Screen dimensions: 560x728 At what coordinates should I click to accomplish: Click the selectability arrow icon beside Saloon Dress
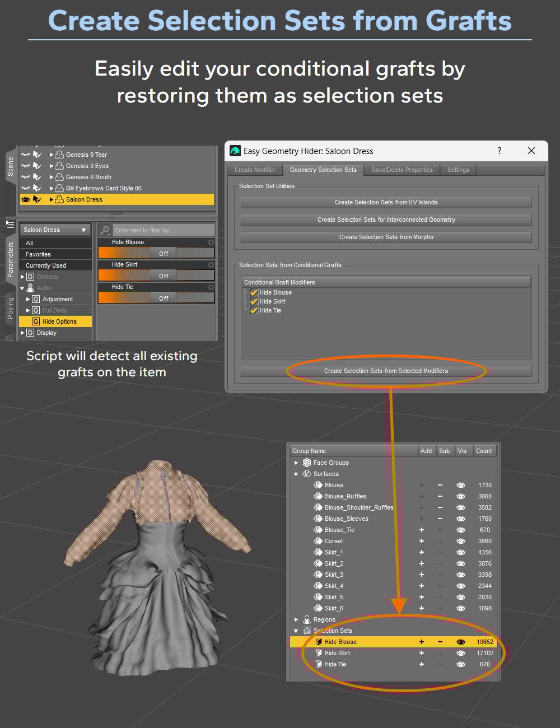point(38,199)
